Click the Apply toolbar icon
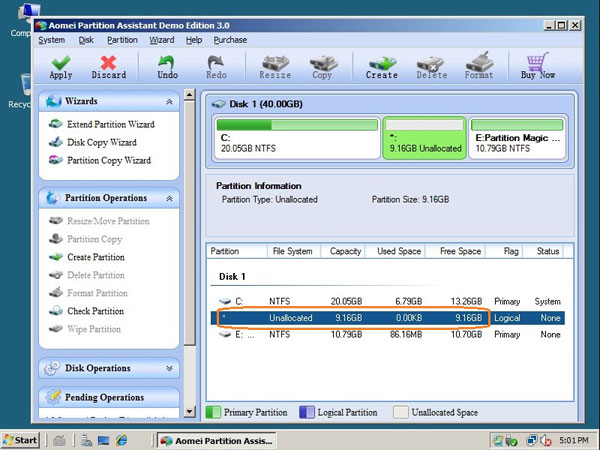Screen dimensions: 600x450 pos(60,66)
